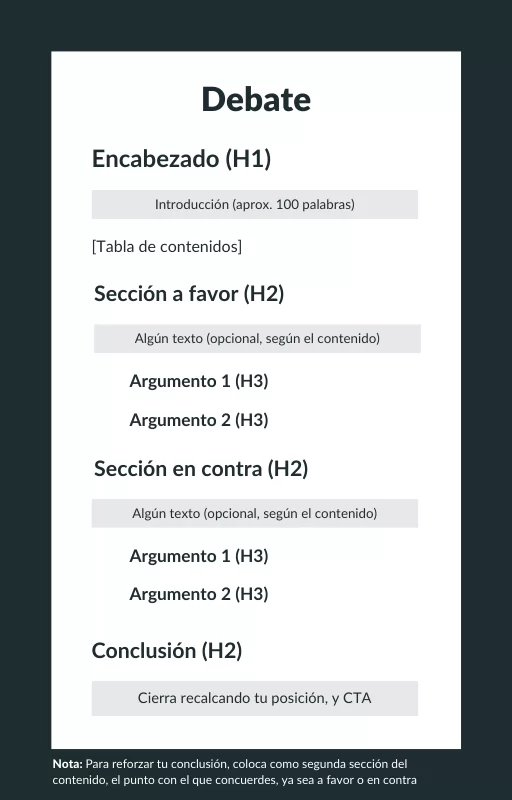
Task: Click the Sección en contra (H2) heading
Action: click(201, 469)
